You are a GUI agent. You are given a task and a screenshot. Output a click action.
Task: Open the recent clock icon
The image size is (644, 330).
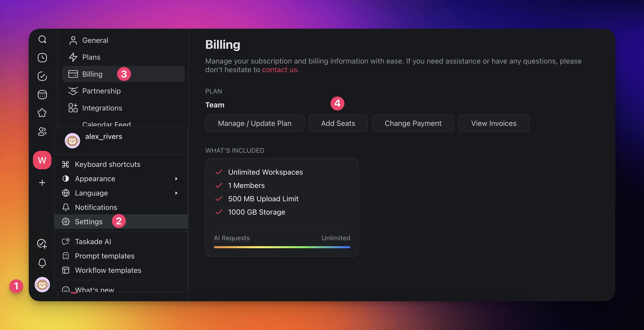coord(42,58)
